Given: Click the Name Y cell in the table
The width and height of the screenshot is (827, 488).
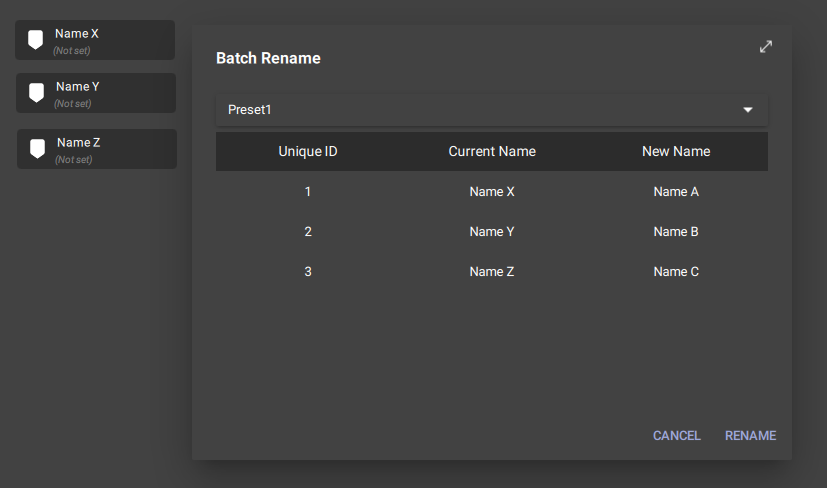Looking at the screenshot, I should (492, 232).
